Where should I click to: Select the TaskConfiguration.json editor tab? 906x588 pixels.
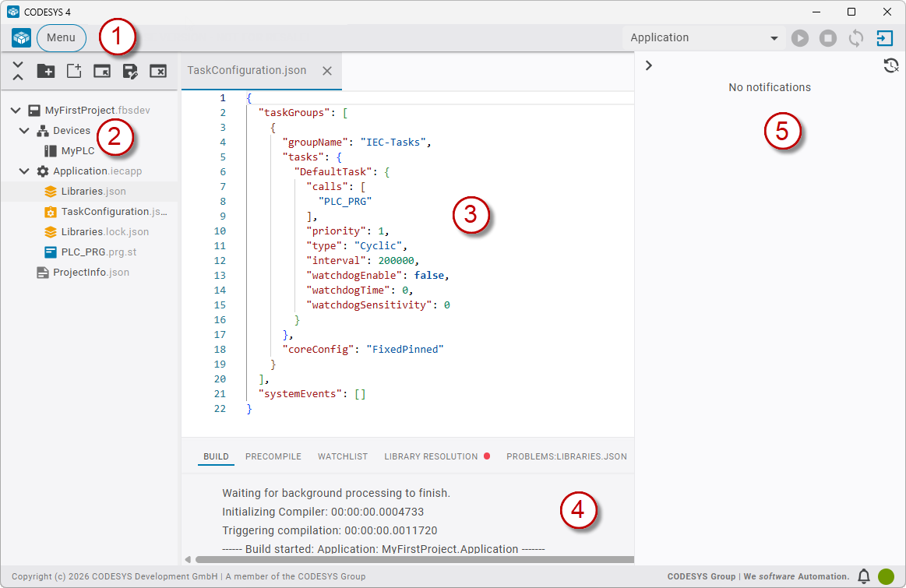247,70
